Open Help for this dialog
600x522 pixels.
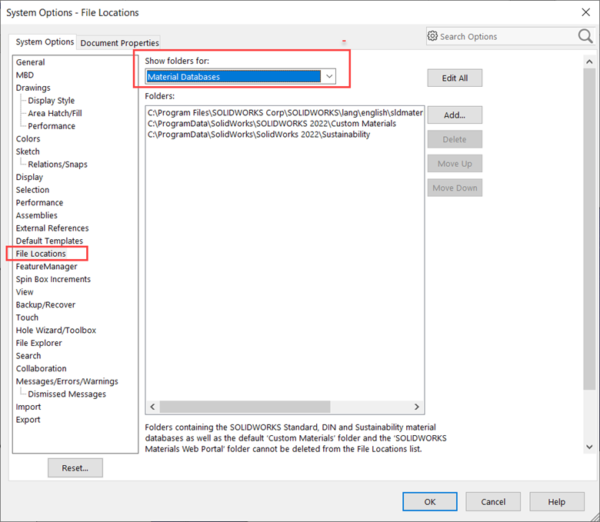pyautogui.click(x=557, y=502)
